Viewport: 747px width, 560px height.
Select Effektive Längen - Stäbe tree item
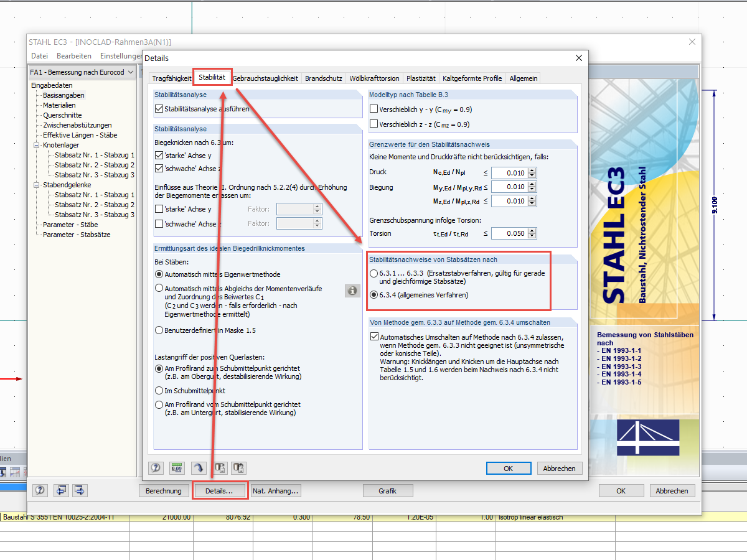point(80,135)
